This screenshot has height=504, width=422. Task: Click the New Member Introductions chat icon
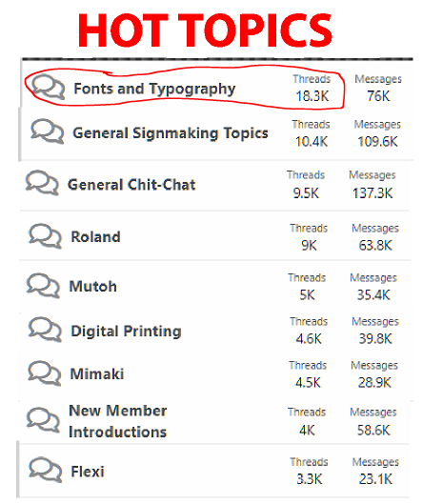coord(43,420)
